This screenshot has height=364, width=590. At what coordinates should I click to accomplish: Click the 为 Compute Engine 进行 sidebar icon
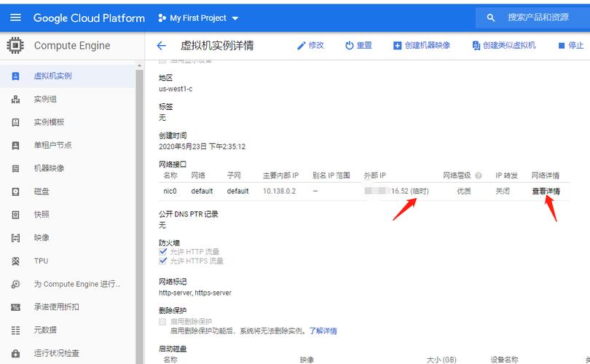click(15, 284)
